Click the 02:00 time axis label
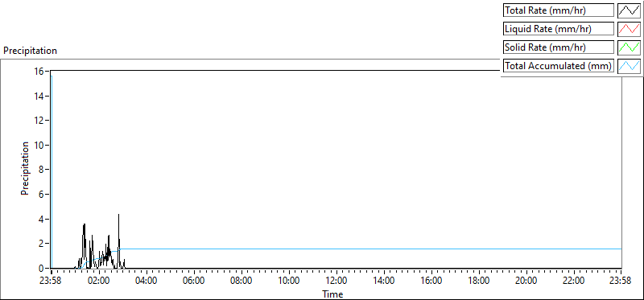Screen dimensions: 644x300 pyautogui.click(x=99, y=282)
